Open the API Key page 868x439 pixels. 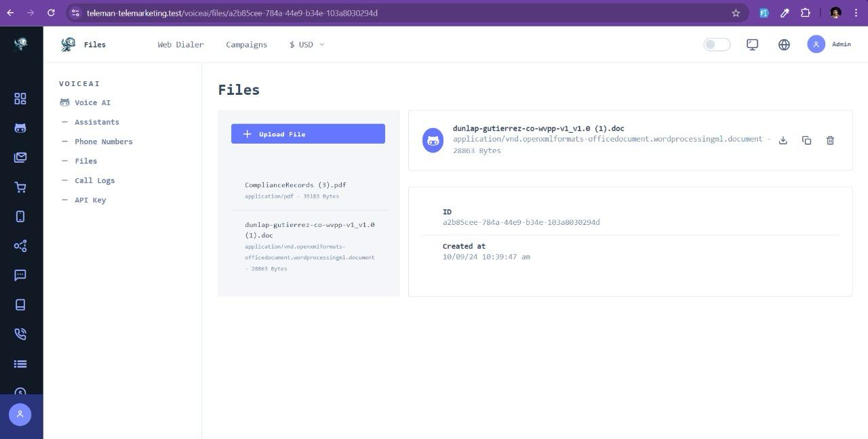90,200
